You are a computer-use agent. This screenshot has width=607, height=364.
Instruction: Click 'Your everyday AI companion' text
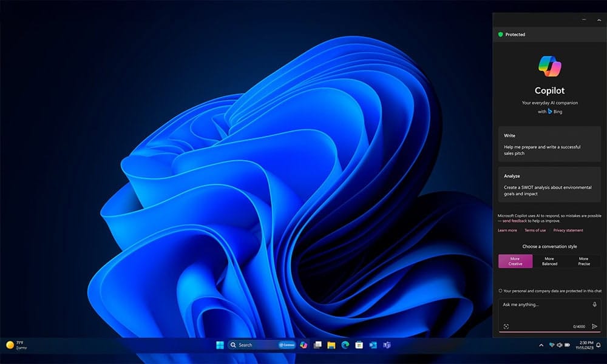(x=550, y=103)
